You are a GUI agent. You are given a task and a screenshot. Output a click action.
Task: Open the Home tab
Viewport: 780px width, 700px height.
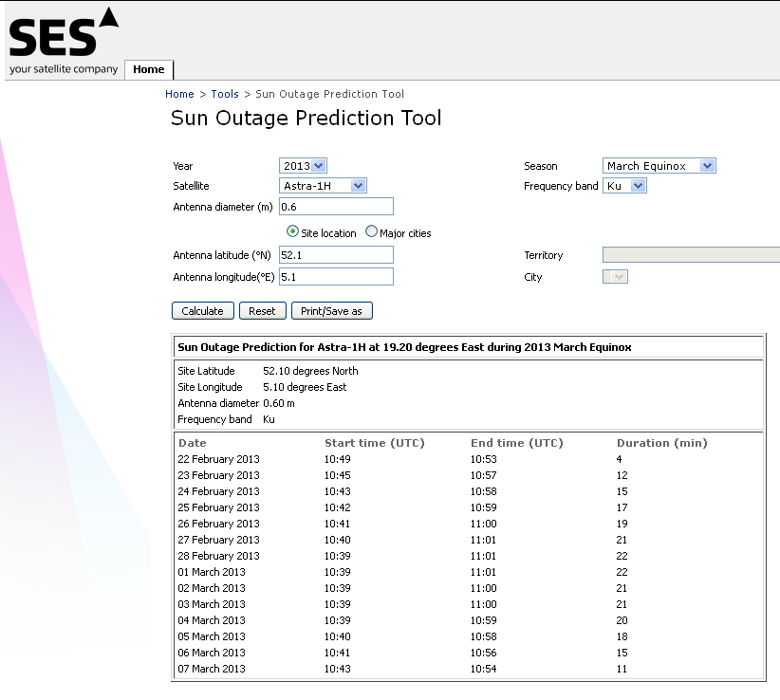(x=148, y=69)
